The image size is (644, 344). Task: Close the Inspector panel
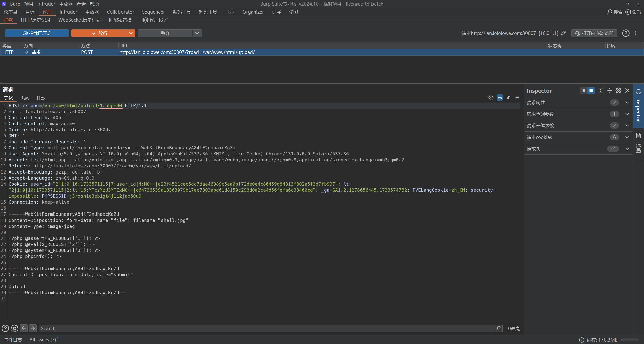pos(627,90)
